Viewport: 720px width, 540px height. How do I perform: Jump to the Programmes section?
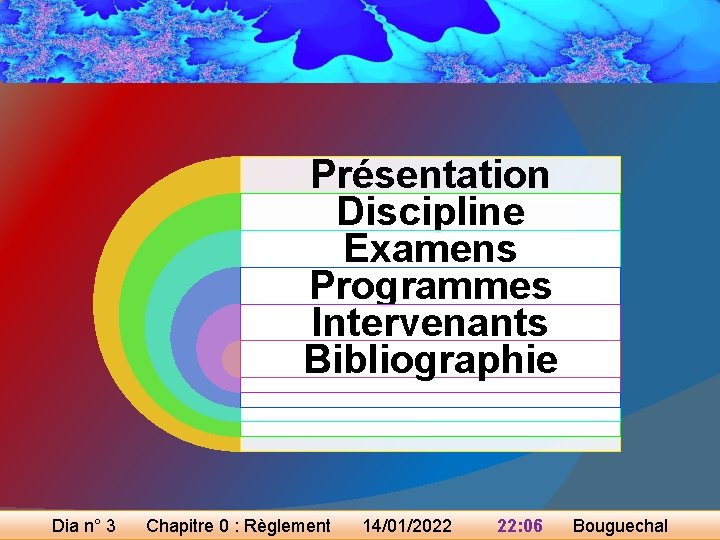pyautogui.click(x=430, y=286)
